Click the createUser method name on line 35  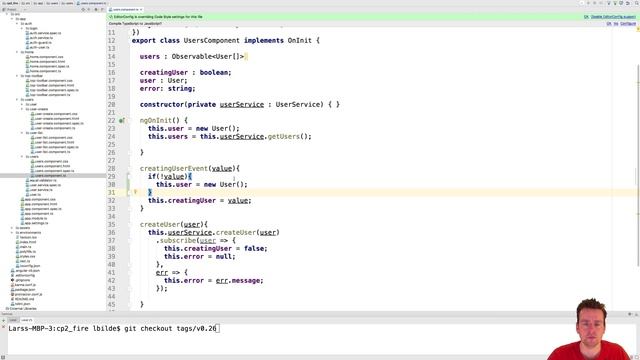[x=160, y=224]
